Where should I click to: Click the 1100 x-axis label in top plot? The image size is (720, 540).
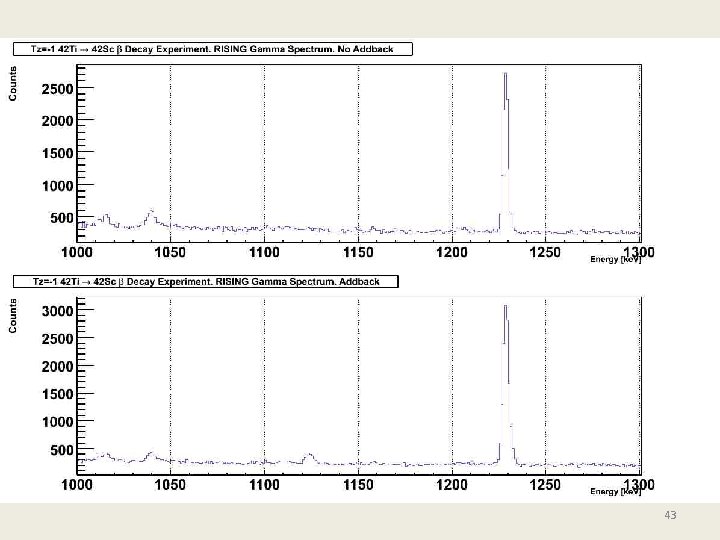click(x=264, y=252)
